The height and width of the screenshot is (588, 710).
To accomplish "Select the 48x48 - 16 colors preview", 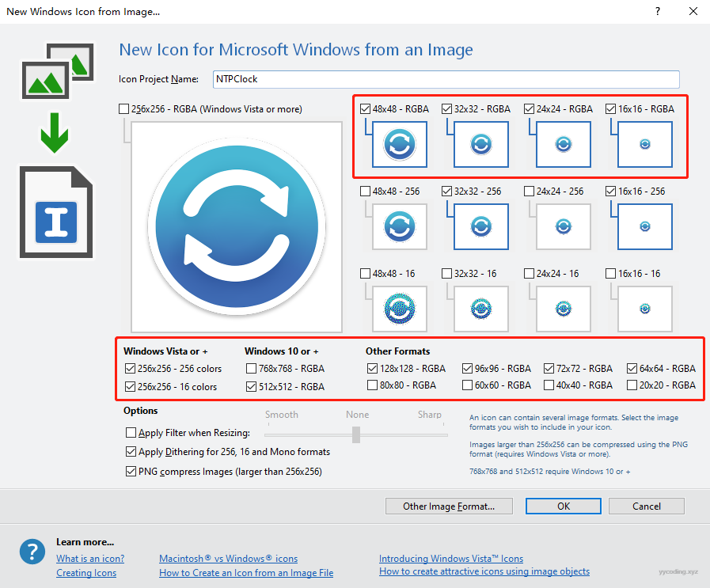I will (x=399, y=309).
